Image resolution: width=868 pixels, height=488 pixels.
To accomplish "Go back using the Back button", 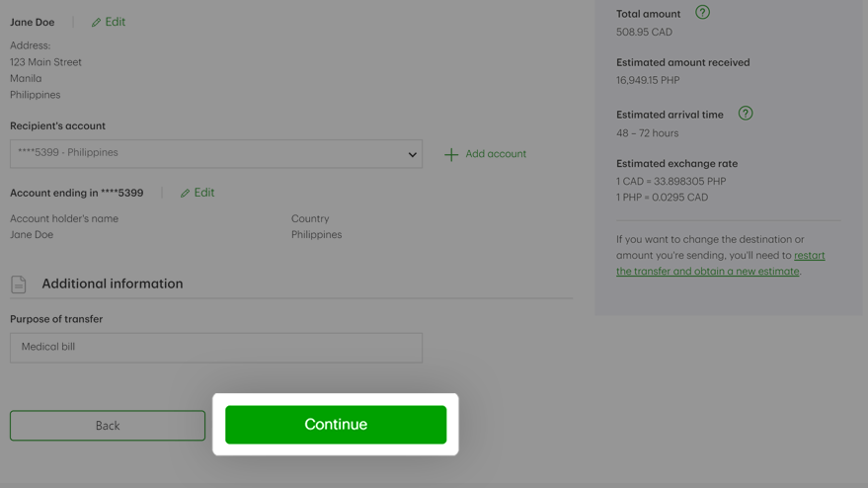I will click(108, 426).
